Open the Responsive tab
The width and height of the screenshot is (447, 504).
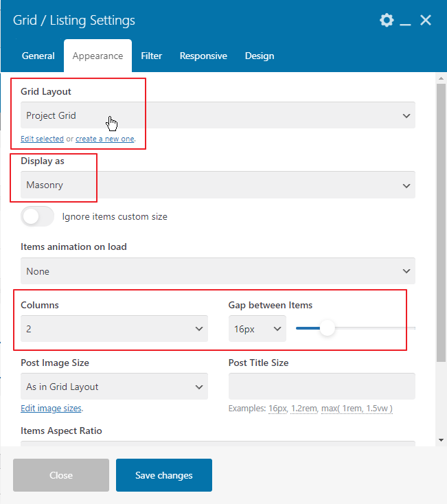tap(203, 56)
